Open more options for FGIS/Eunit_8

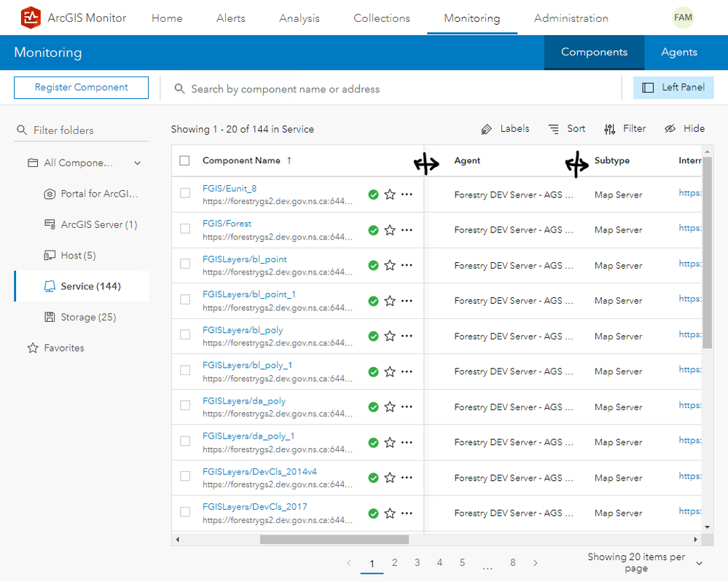(407, 194)
